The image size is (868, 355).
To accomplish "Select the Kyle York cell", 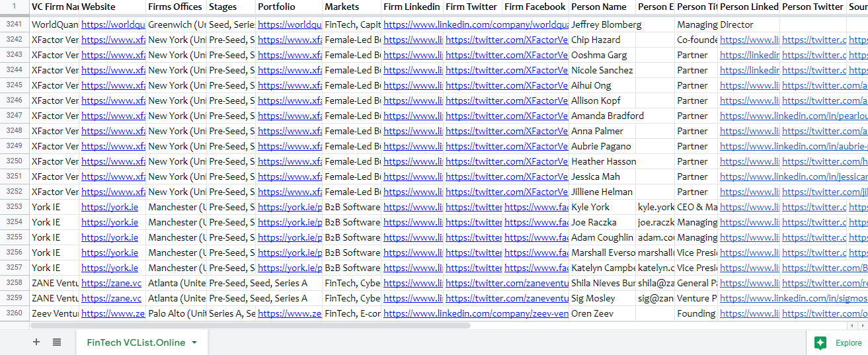I will click(x=602, y=207).
